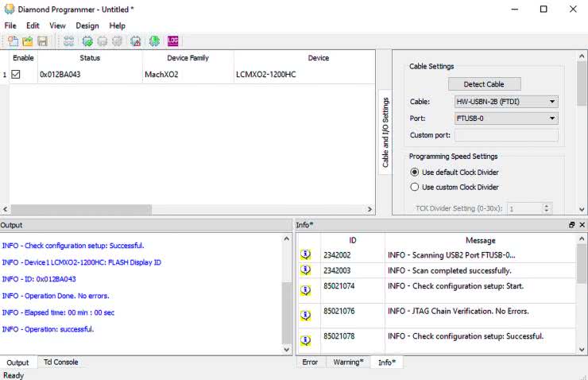The image size is (588, 380).
Task: Click the Custom port input field
Action: click(x=506, y=135)
